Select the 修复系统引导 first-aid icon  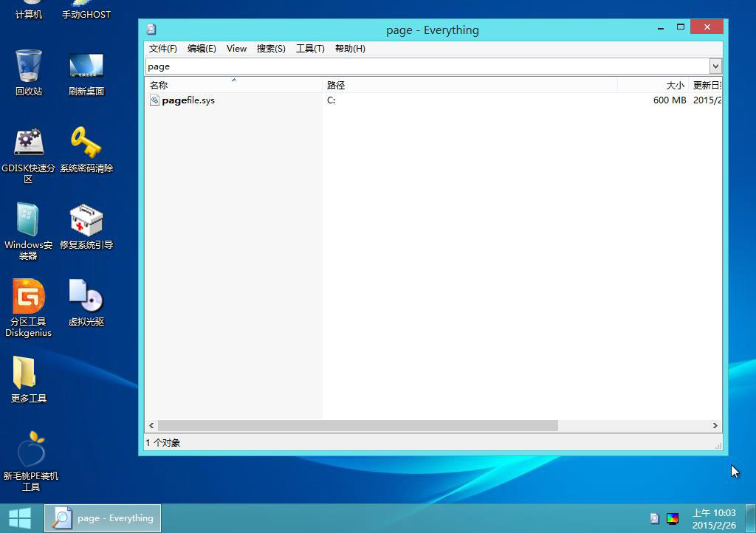click(x=86, y=227)
